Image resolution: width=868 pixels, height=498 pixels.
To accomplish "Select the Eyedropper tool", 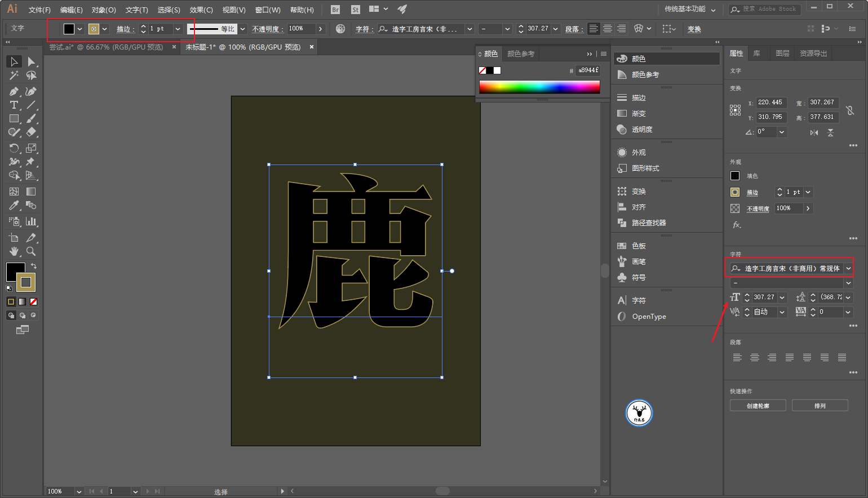I will 14,206.
